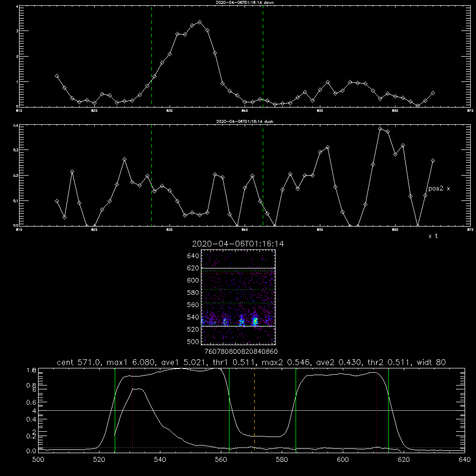This screenshot has width=476, height=476.
Task: Click the 'x t' label below dusk plot
Action: tap(433, 236)
